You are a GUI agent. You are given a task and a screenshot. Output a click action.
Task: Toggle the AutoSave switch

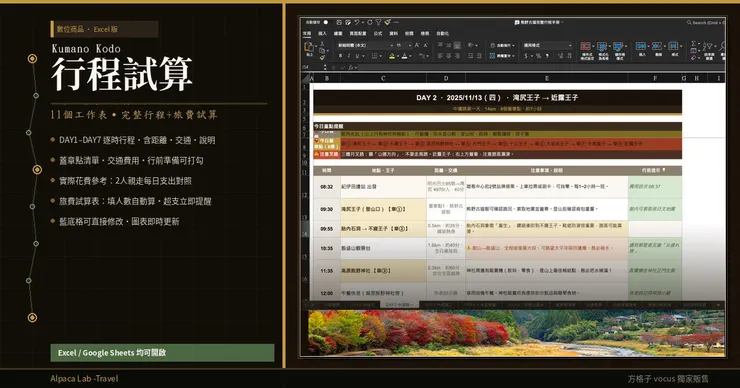tap(326, 22)
